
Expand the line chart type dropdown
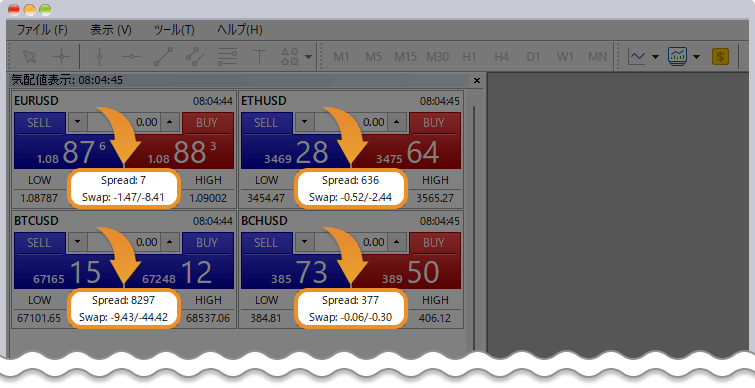tap(655, 57)
